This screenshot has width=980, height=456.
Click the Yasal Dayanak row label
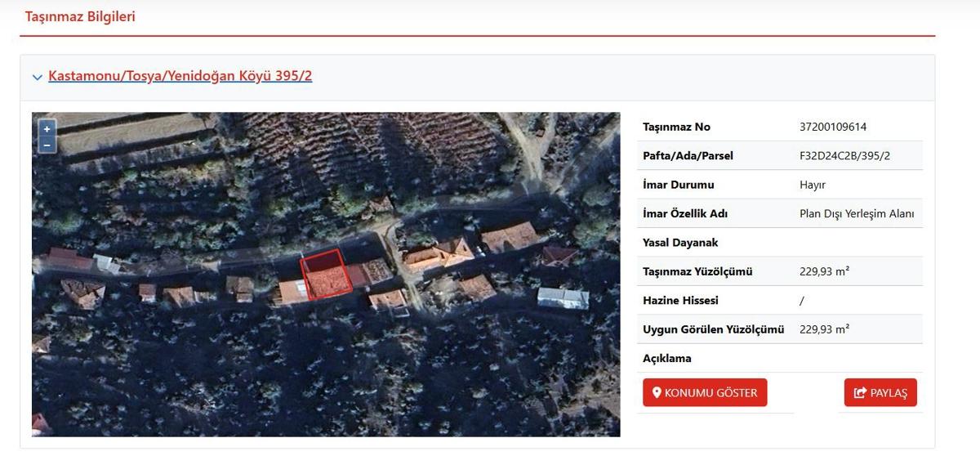click(x=680, y=243)
